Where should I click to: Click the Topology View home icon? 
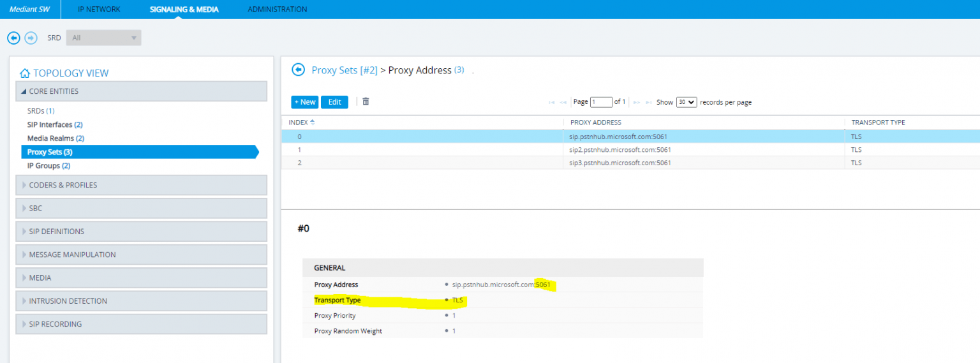pyautogui.click(x=25, y=73)
